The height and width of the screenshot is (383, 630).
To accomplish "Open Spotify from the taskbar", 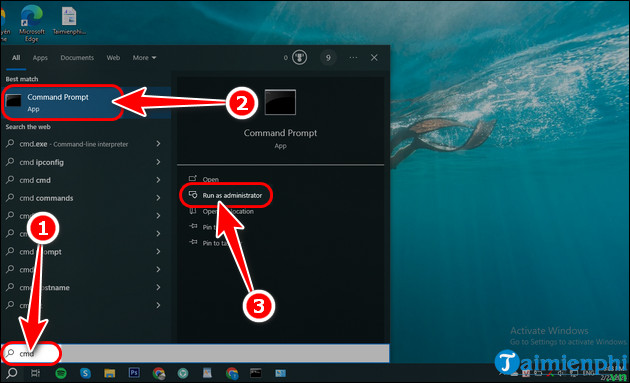I will click(x=61, y=373).
